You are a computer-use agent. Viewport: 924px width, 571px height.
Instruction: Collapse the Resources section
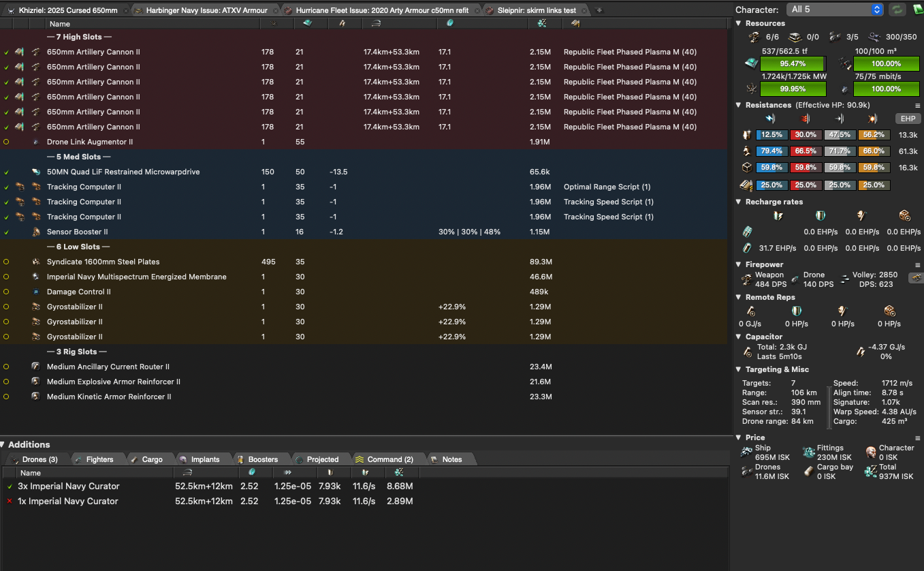739,23
